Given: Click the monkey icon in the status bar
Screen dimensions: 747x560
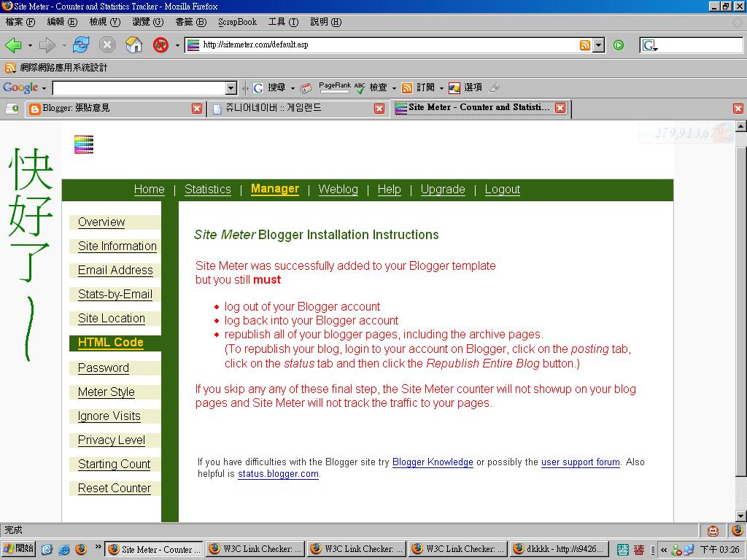Looking at the screenshot, I should (713, 531).
